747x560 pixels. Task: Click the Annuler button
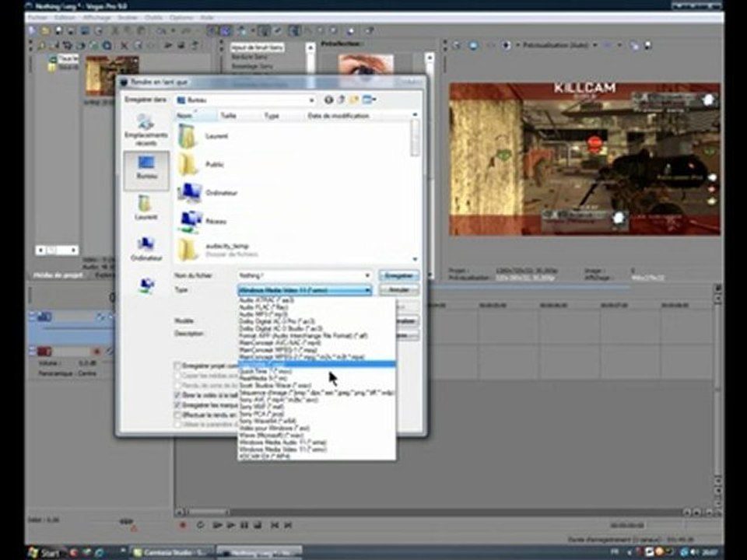398,289
